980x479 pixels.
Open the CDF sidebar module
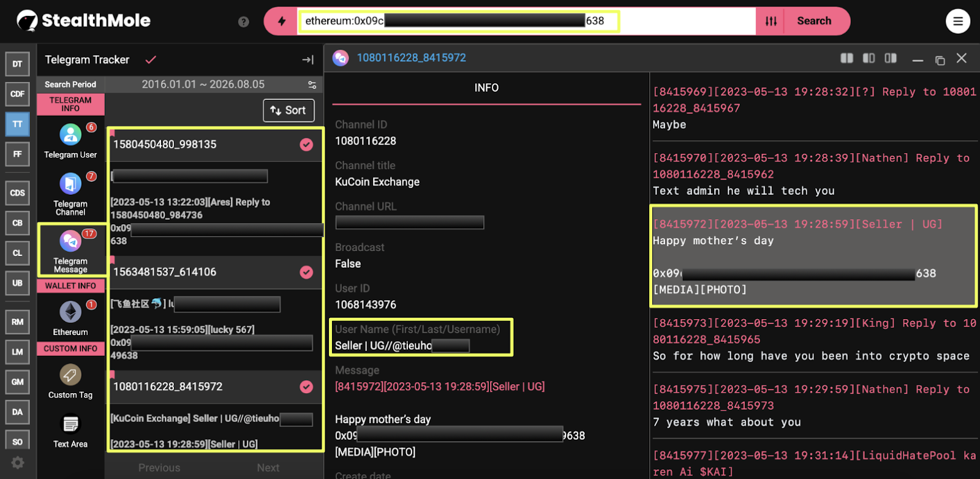pos(17,94)
